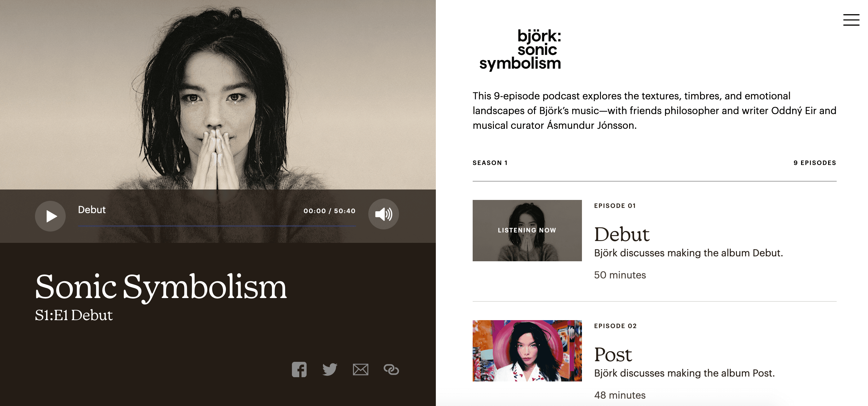Click Debut track name in player
Screen dimensions: 868x406
click(x=92, y=209)
